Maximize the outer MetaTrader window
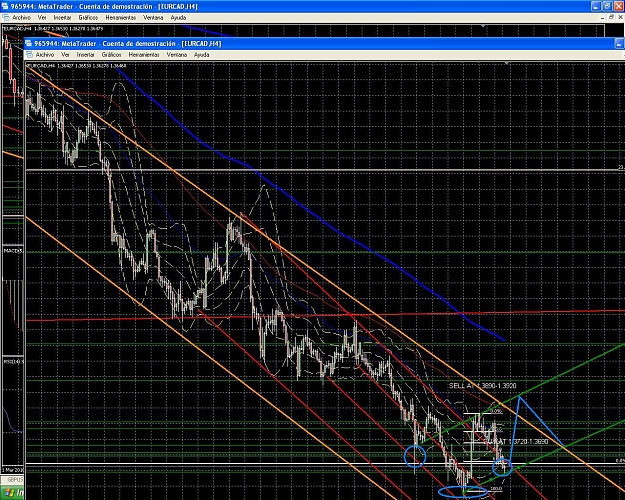625x500 pixels. coord(607,6)
